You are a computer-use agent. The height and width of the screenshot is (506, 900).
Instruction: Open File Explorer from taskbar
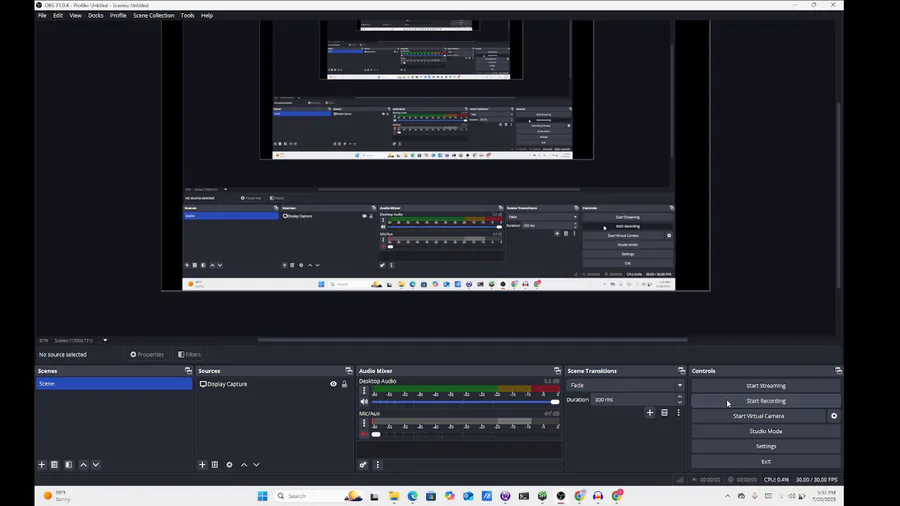394,496
